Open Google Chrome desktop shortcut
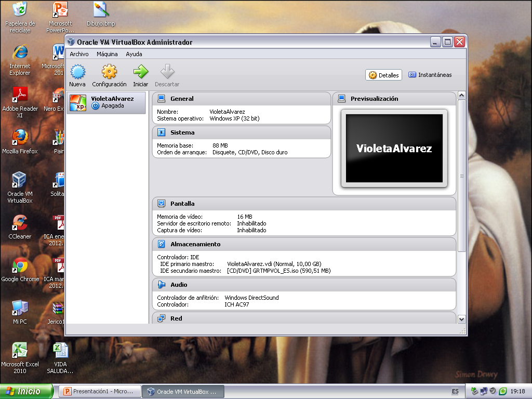 (20, 270)
